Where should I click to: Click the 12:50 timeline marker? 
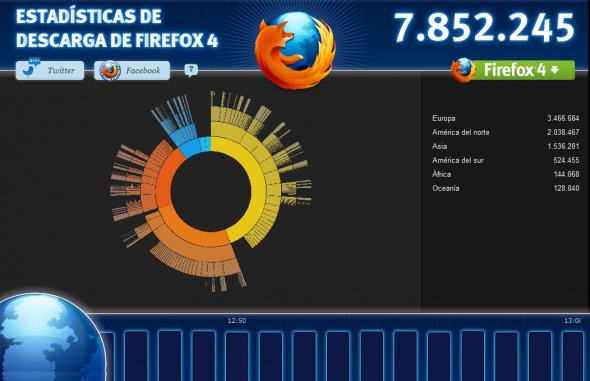click(x=237, y=320)
